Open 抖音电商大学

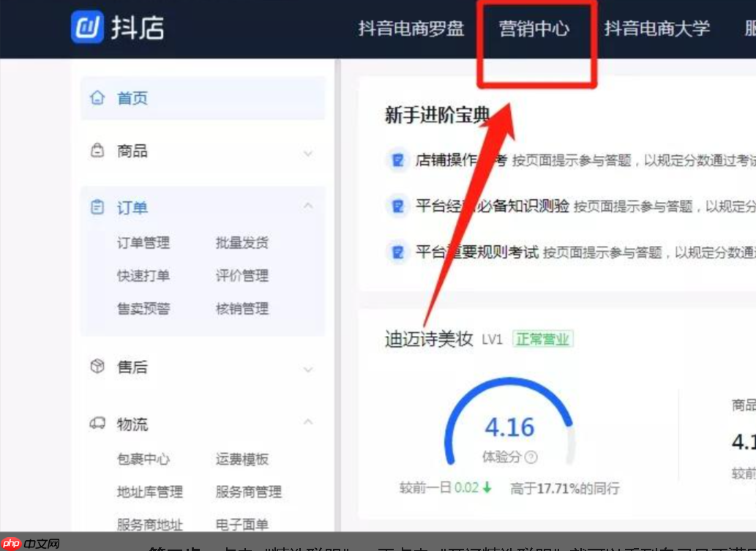click(655, 28)
